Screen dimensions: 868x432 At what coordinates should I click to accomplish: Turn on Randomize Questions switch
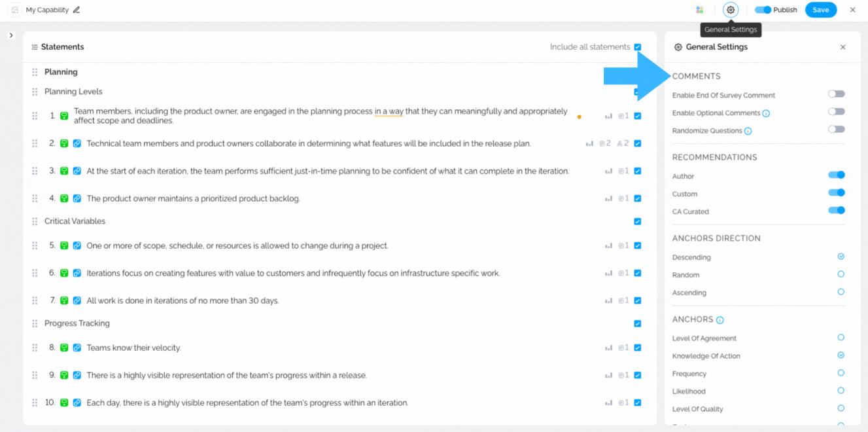pos(836,130)
